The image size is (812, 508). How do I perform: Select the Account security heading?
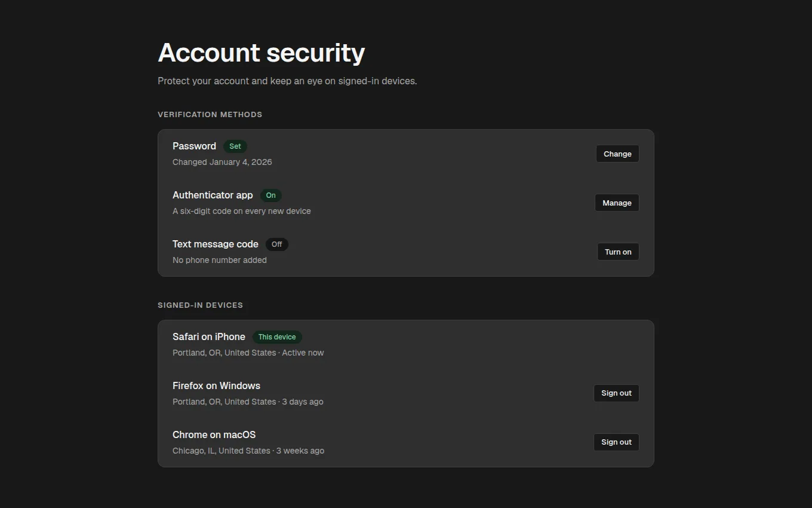[262, 53]
